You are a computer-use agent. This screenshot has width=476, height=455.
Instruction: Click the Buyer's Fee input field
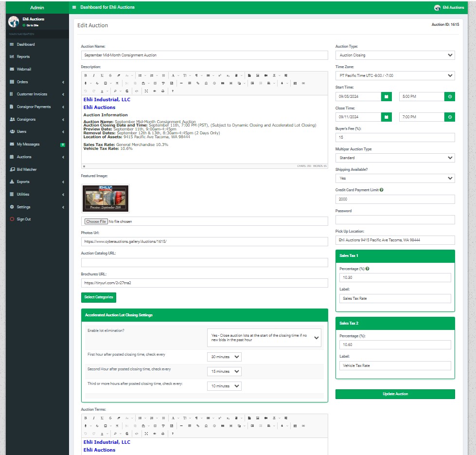395,138
